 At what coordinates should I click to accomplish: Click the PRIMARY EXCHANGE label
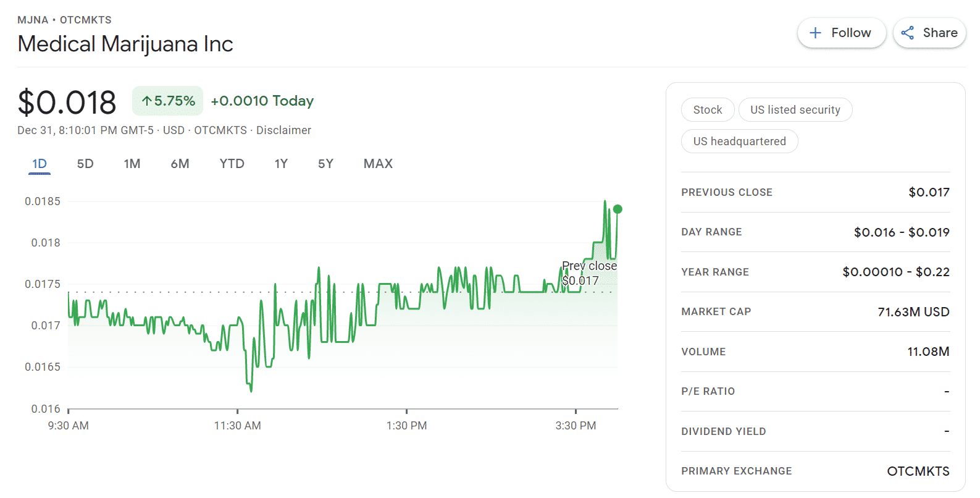(737, 471)
